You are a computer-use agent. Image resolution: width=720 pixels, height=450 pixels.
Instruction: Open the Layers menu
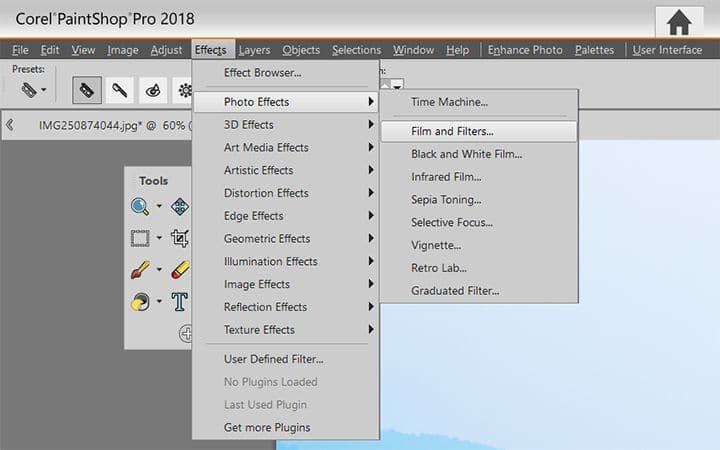(254, 50)
